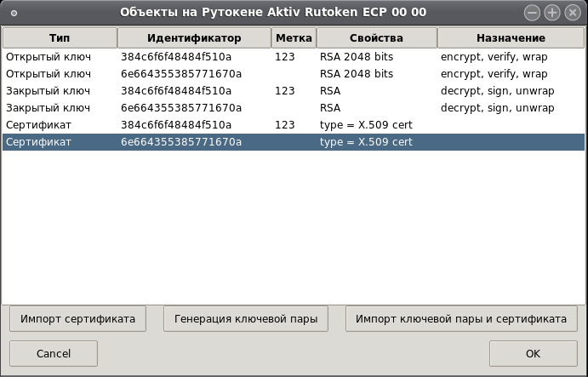The height and width of the screenshot is (377, 588).
Task: Select Закрытый ключ 6e664355385771670a row
Action: tap(294, 108)
